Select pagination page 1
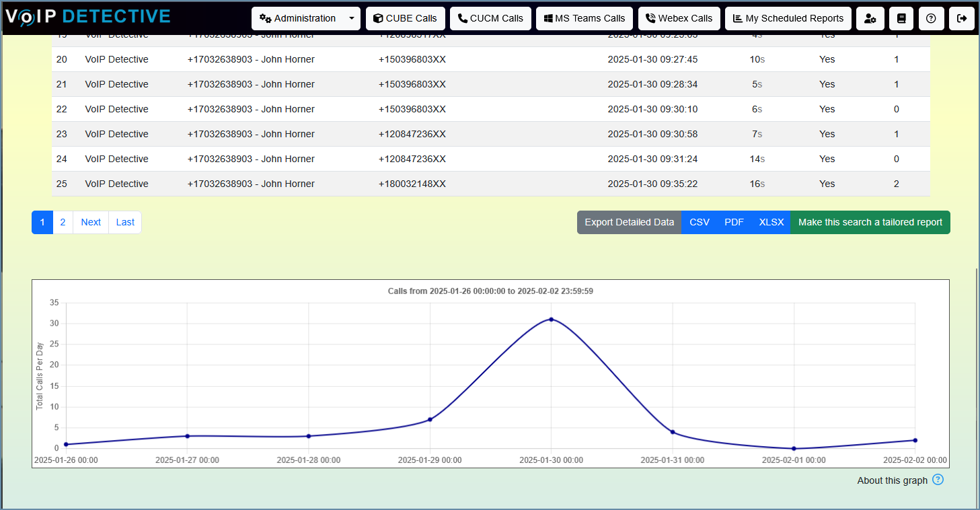980x510 pixels. point(42,222)
